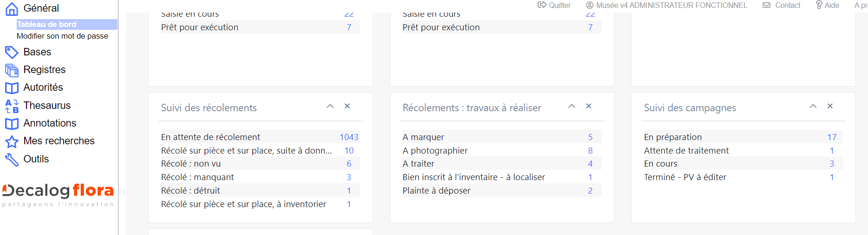
Task: Click the Général home icon
Action: point(12,9)
